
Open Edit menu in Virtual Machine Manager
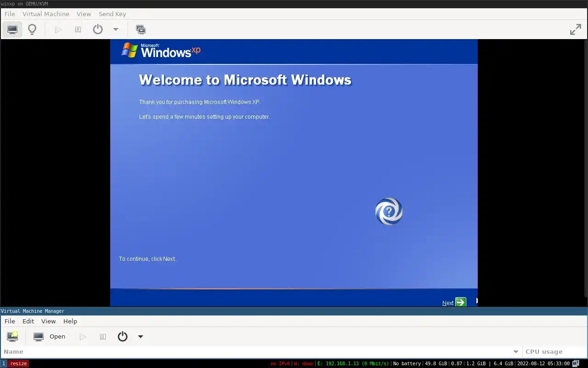pyautogui.click(x=28, y=321)
